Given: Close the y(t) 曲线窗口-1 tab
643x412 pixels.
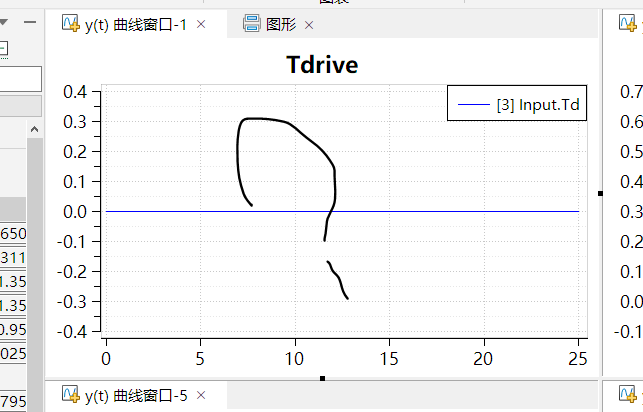Looking at the screenshot, I should point(201,25).
